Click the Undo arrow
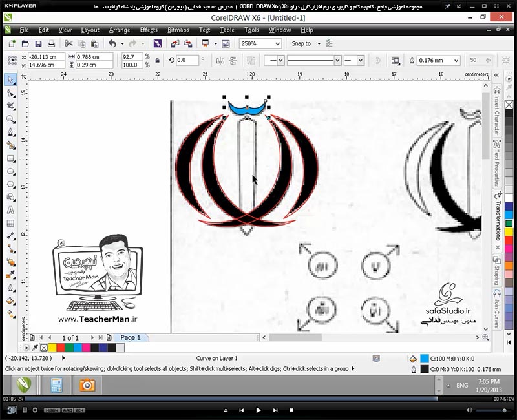 112,43
